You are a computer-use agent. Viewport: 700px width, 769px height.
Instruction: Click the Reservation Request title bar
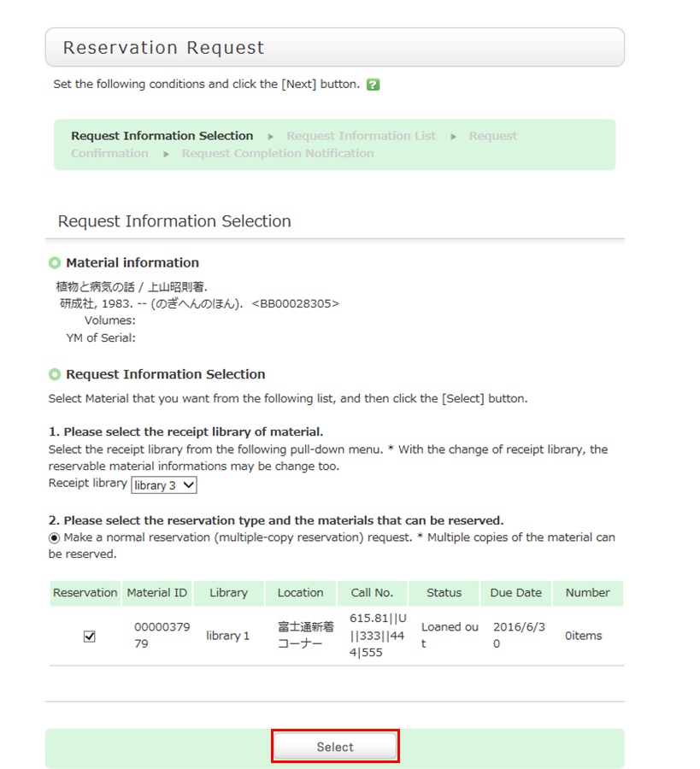[x=334, y=48]
